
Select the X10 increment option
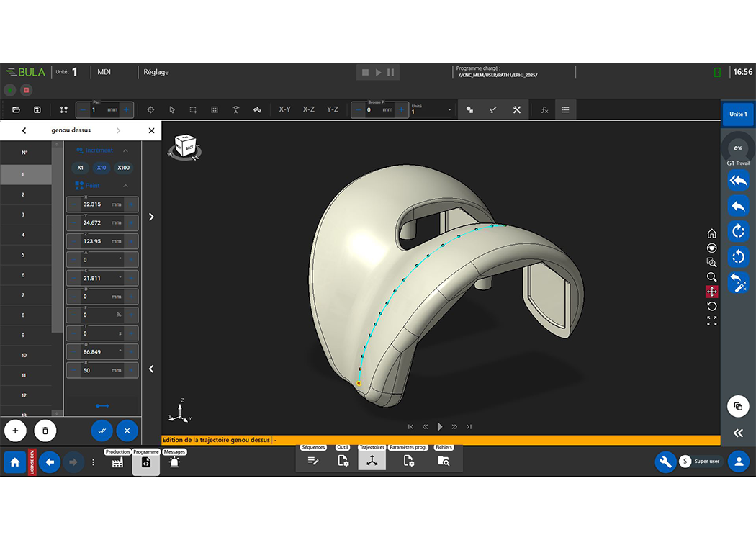(x=102, y=168)
